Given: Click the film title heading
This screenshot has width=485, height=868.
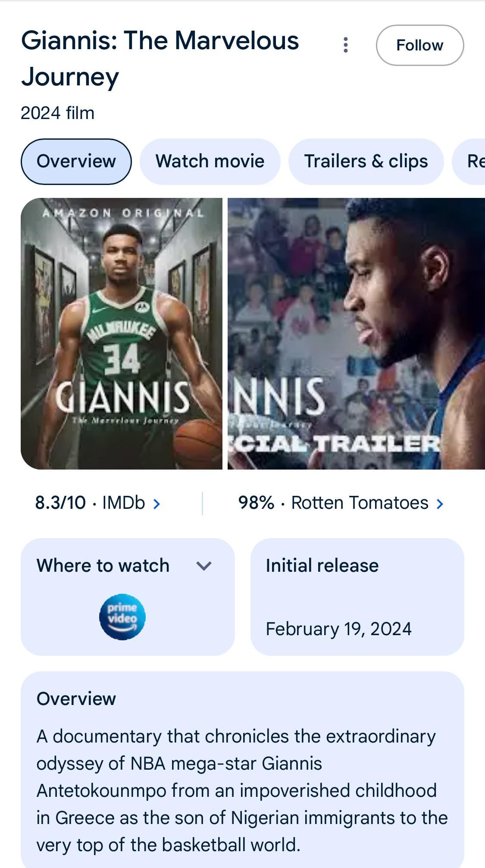Looking at the screenshot, I should click(160, 59).
